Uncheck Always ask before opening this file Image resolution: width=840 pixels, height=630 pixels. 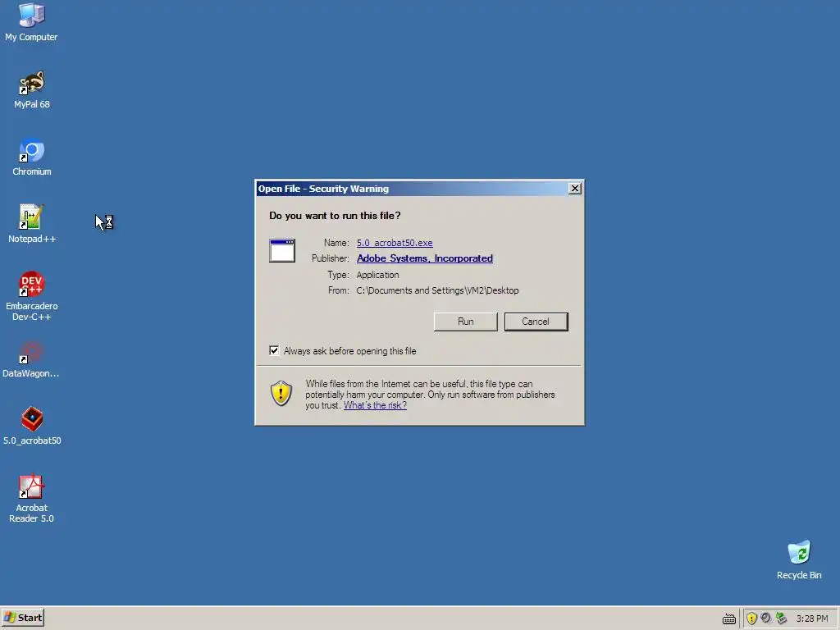coord(274,351)
